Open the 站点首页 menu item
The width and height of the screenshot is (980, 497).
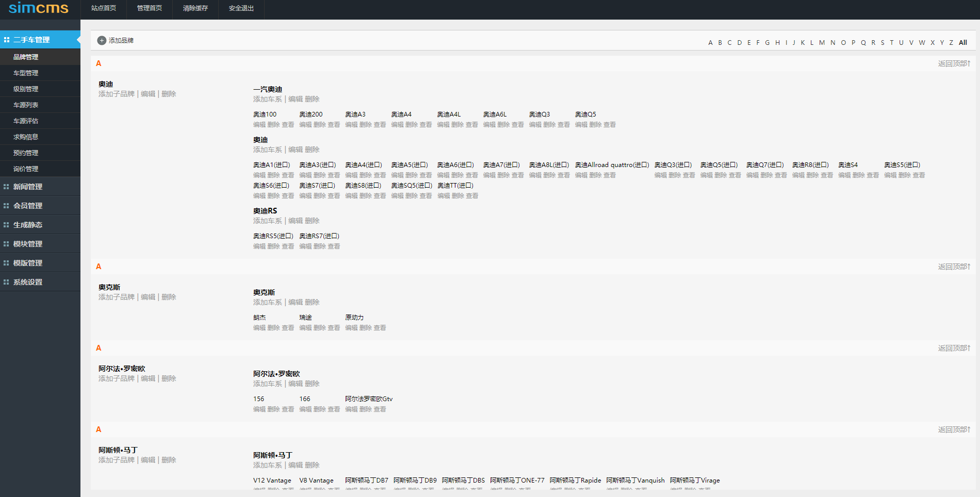click(103, 8)
